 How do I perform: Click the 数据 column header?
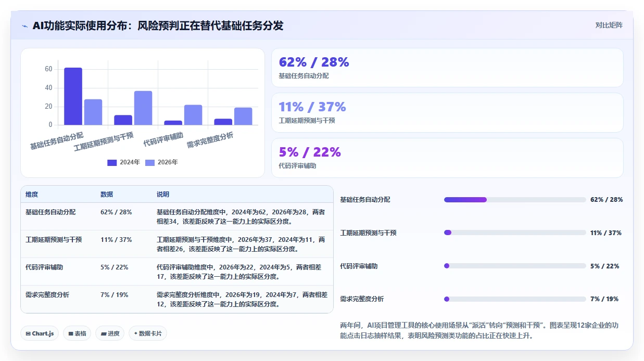pyautogui.click(x=107, y=195)
